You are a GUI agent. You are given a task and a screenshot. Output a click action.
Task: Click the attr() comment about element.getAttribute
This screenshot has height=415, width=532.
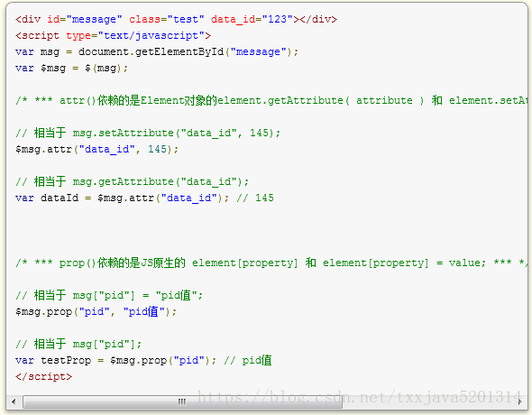tap(271, 101)
